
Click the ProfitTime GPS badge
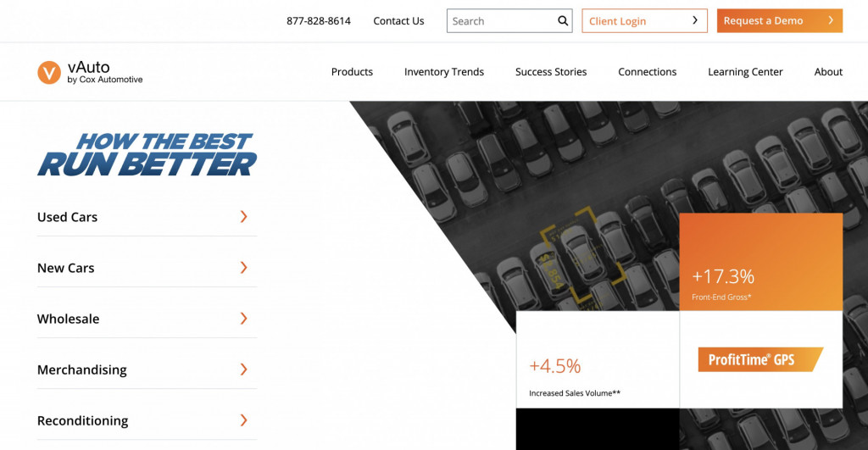coord(760,360)
